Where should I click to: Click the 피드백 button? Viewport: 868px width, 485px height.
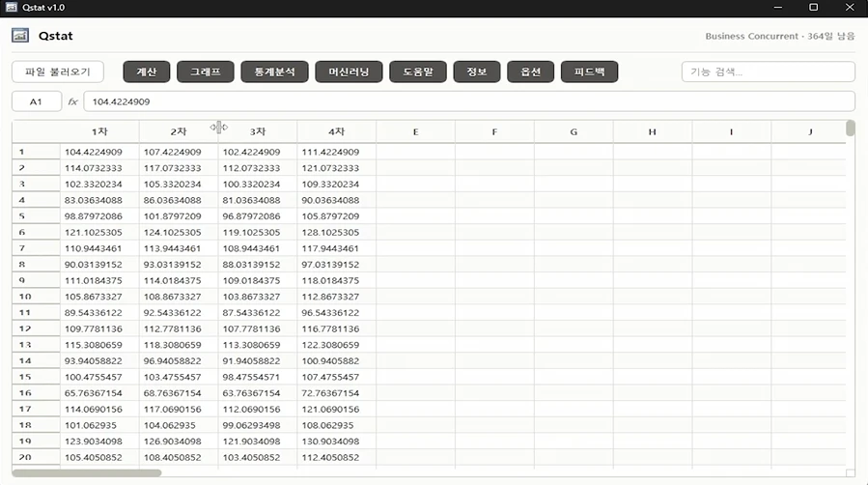(590, 71)
